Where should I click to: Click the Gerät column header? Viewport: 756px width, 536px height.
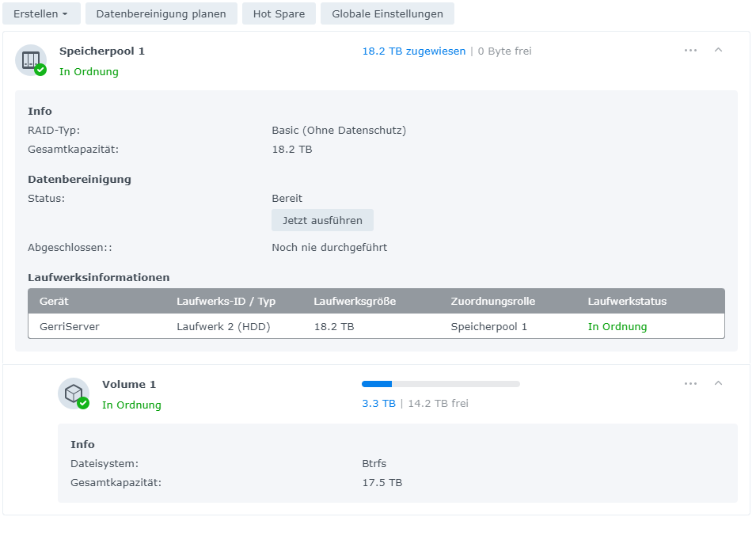(x=54, y=302)
